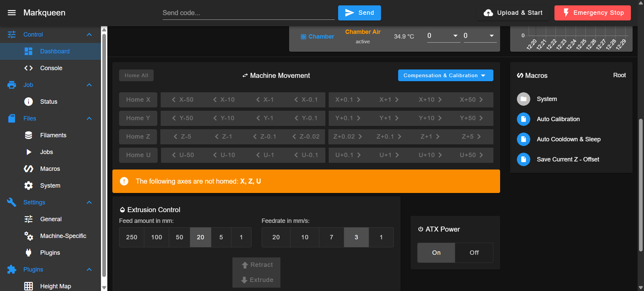The width and height of the screenshot is (644, 291).
Task: Click the Home Z button
Action: tap(138, 137)
